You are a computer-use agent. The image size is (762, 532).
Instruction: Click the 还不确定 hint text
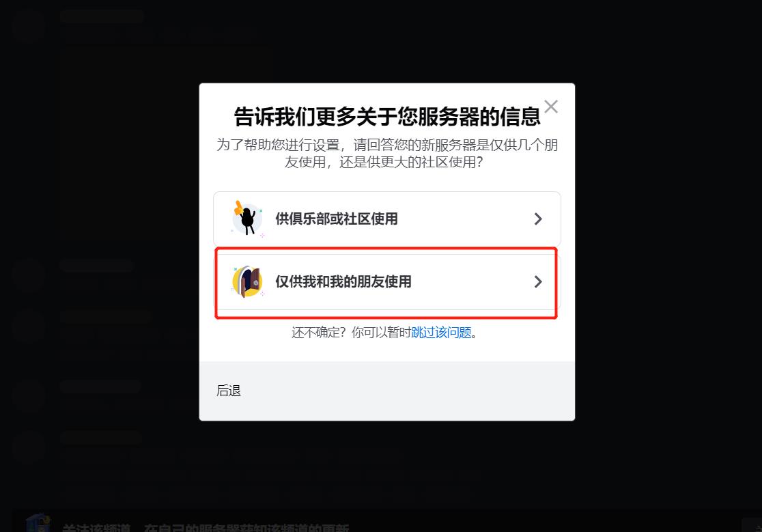pos(351,333)
